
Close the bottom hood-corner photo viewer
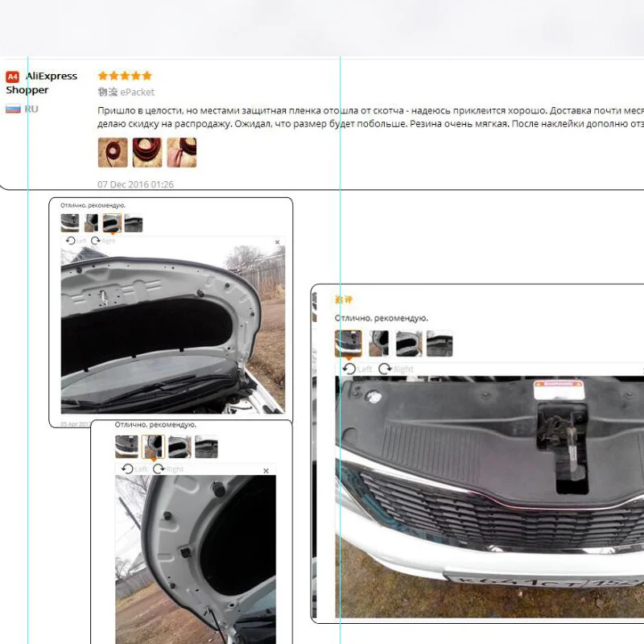pos(266,471)
